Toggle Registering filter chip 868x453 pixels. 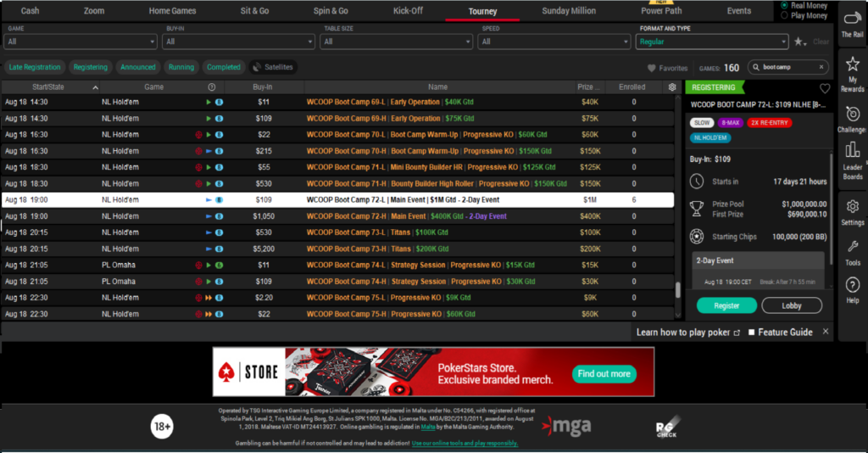pyautogui.click(x=90, y=67)
